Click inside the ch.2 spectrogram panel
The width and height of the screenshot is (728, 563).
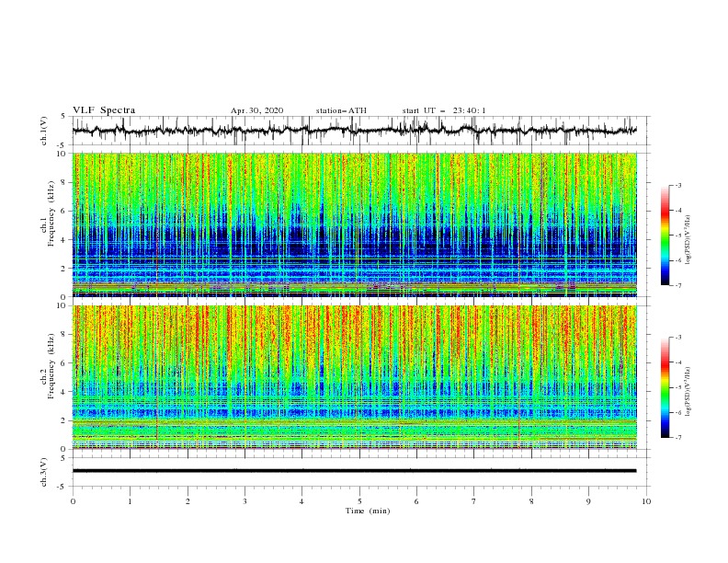coord(355,377)
